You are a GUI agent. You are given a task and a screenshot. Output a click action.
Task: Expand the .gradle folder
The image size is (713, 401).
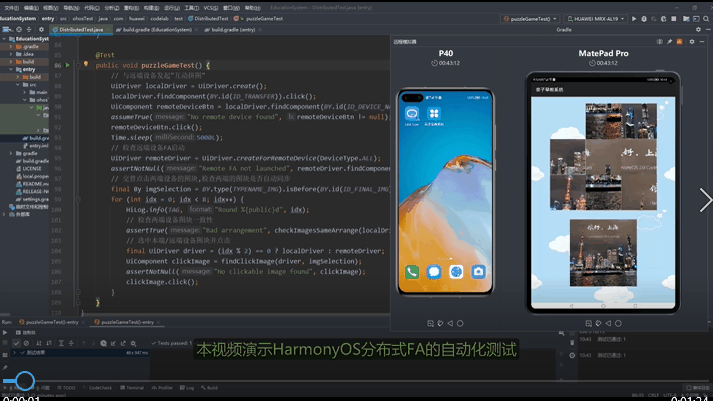point(11,46)
